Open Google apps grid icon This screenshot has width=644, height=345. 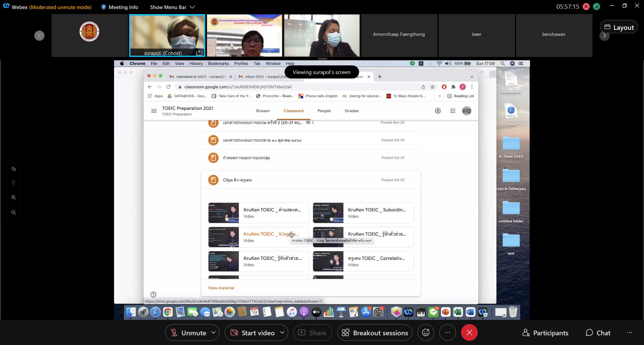point(453,111)
